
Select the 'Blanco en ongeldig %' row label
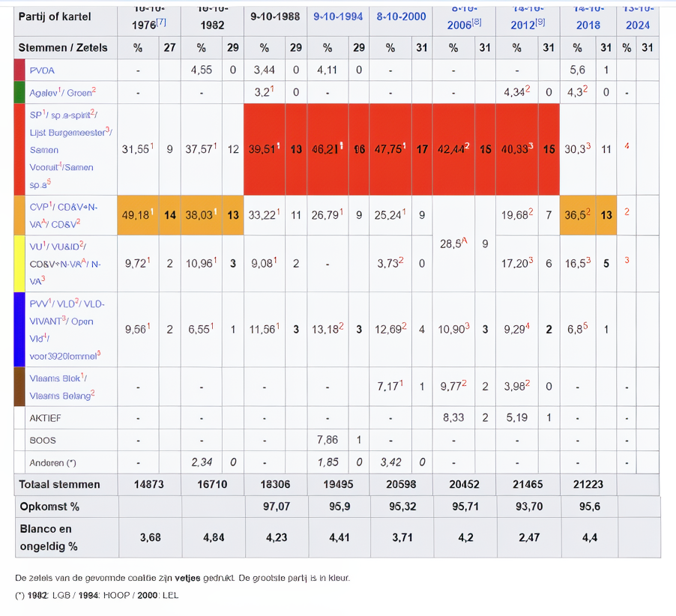point(67,537)
